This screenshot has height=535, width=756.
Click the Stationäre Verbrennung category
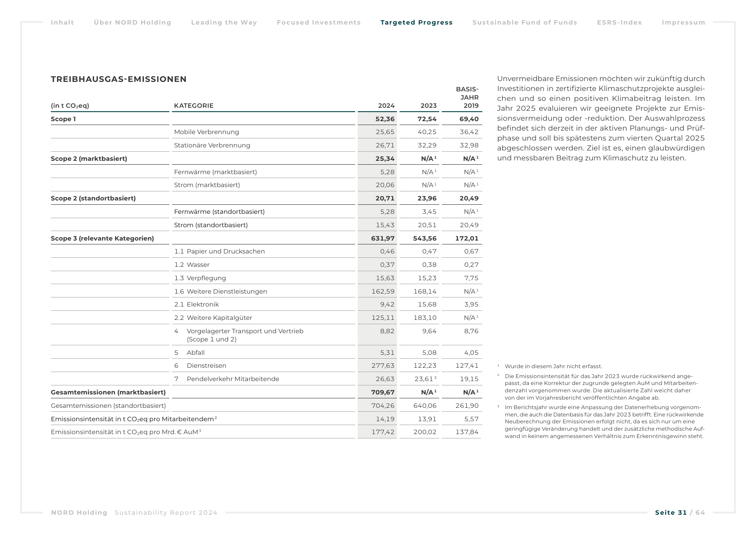pyautogui.click(x=212, y=145)
